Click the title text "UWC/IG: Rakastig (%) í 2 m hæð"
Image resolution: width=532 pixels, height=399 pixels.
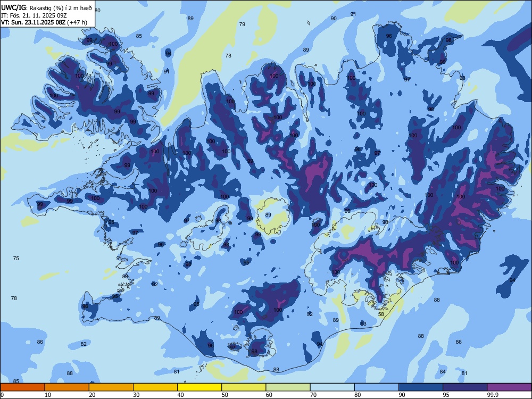[x=46, y=8]
